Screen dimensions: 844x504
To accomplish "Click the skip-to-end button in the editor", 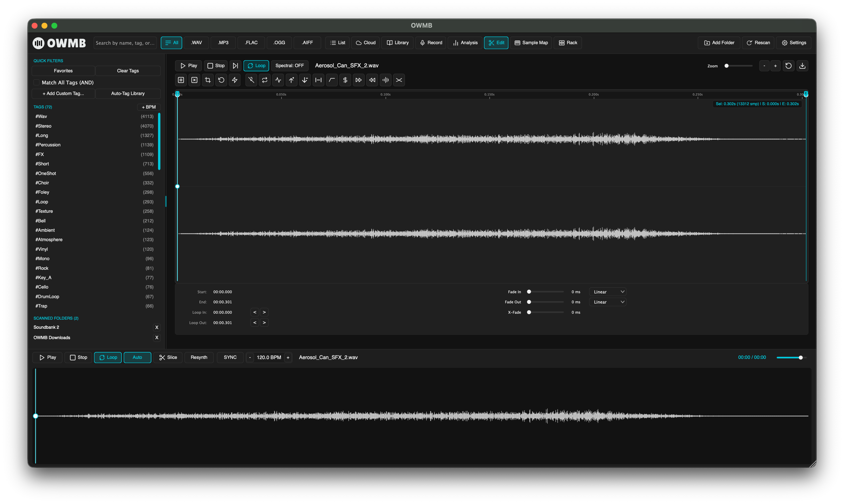I will [235, 66].
